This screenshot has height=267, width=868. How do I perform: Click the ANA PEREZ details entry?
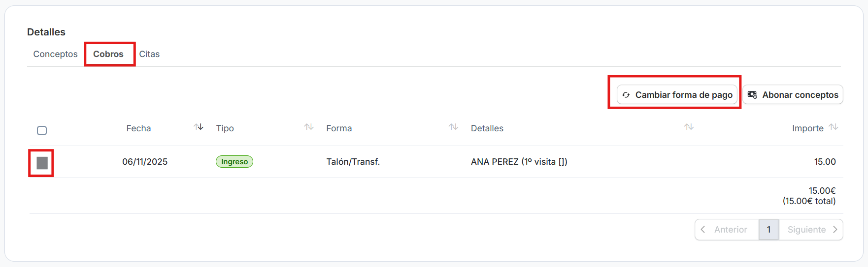pos(519,162)
